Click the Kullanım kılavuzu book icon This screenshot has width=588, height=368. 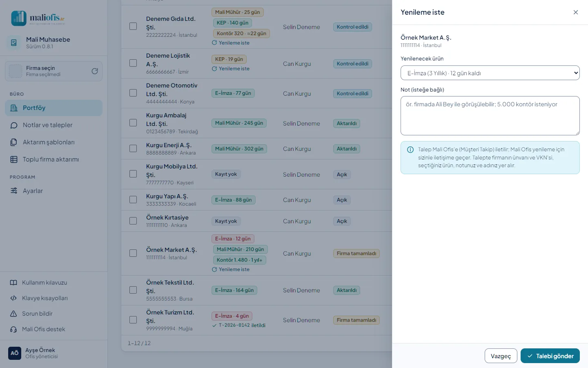pos(13,283)
